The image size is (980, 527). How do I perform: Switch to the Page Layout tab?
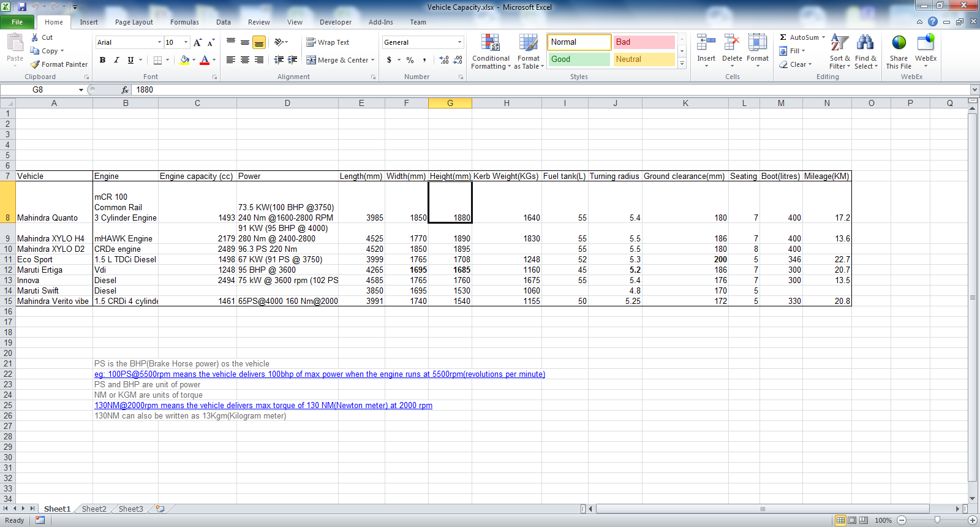(x=134, y=22)
